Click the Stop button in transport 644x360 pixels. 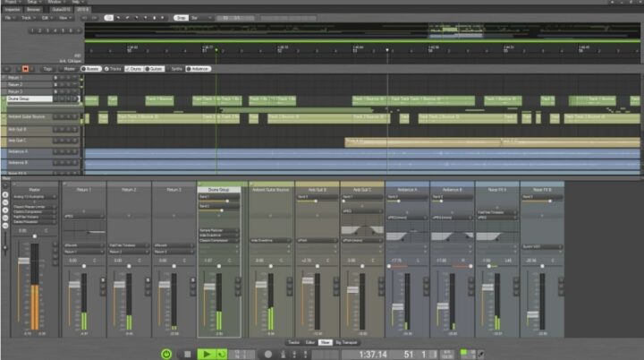(x=188, y=354)
